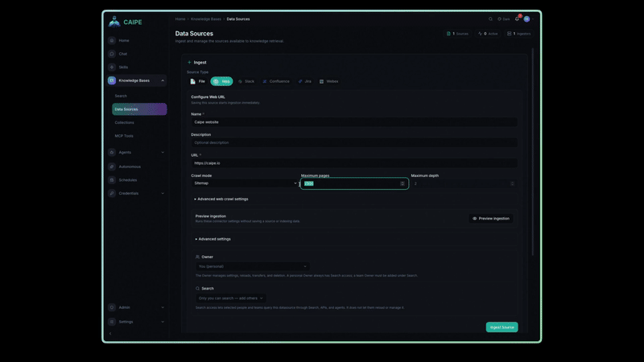The height and width of the screenshot is (362, 644).
Task: Click the Knowledge Bases sidebar icon
Action: pos(112,80)
